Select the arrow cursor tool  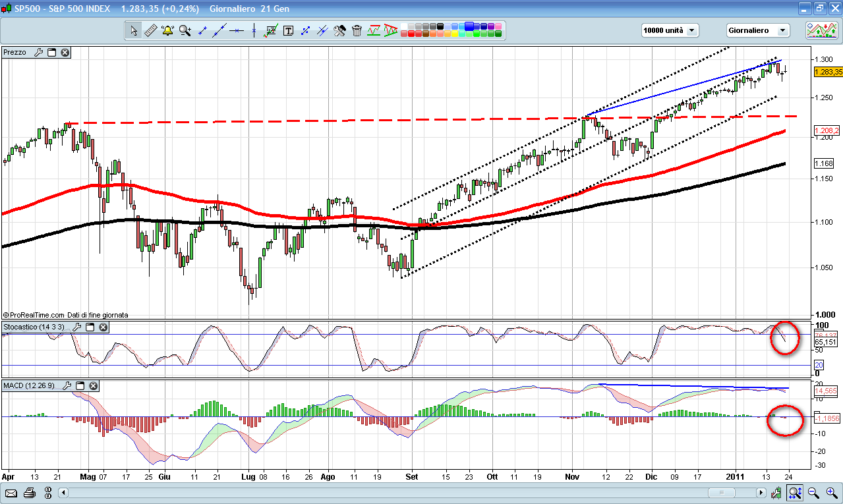(x=134, y=30)
